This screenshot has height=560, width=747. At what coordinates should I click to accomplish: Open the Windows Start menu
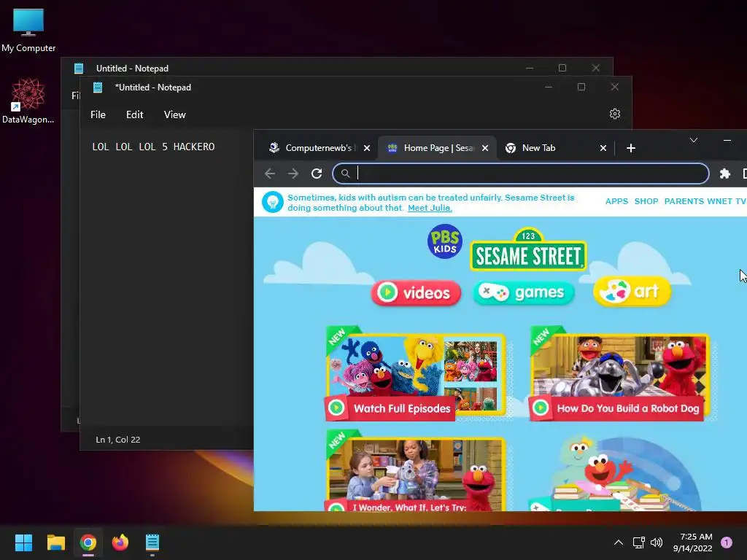tap(23, 542)
